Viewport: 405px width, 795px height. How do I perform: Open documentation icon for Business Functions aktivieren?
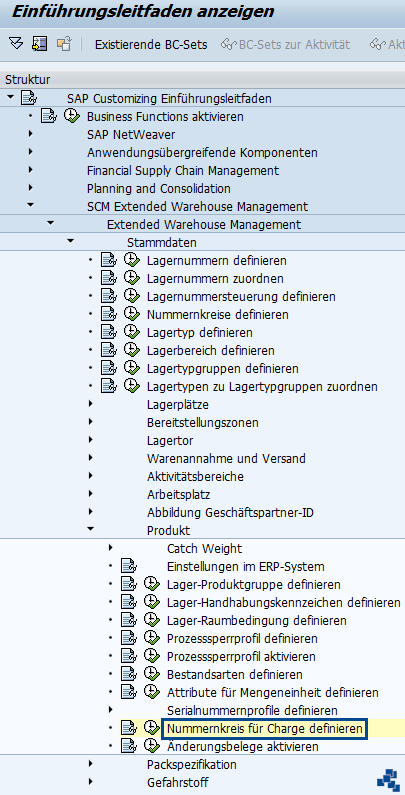click(x=49, y=116)
